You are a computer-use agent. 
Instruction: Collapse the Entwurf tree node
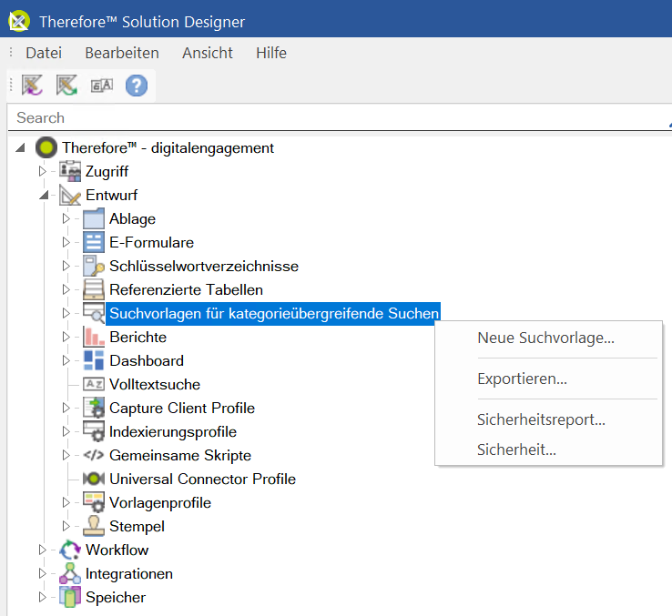(x=44, y=195)
